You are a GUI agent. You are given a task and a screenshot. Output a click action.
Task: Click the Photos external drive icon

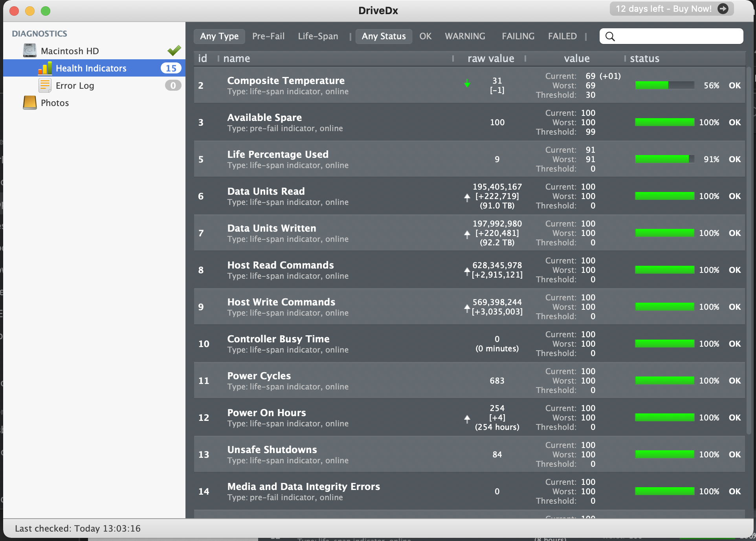point(30,102)
